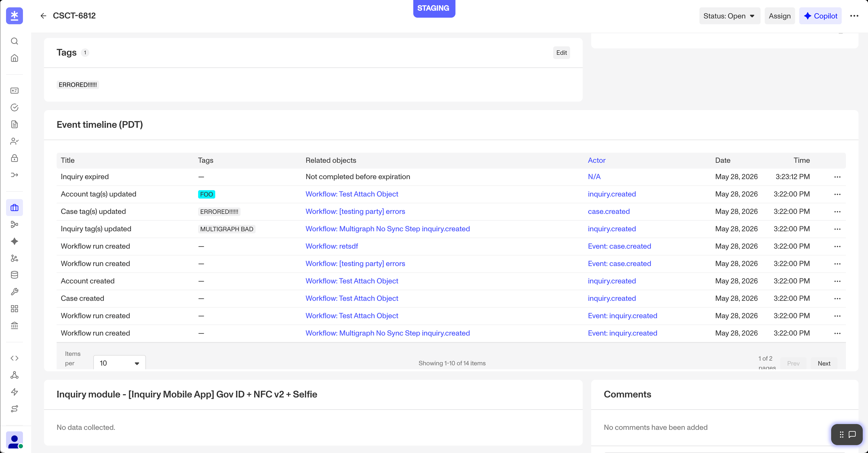868x453 pixels.
Task: Open the database cylinder icon in the sidebar
Action: [14, 275]
